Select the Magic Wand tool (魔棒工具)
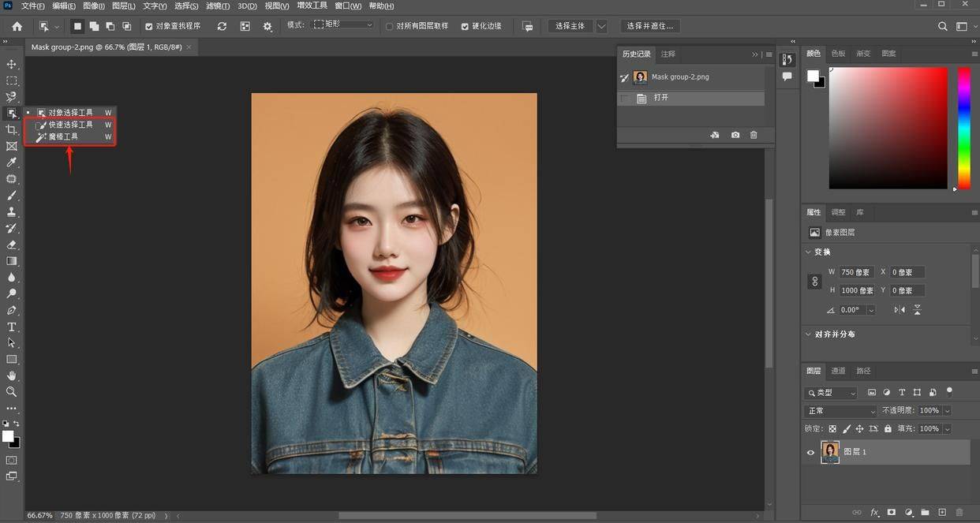The height and width of the screenshot is (523, 980). point(63,137)
